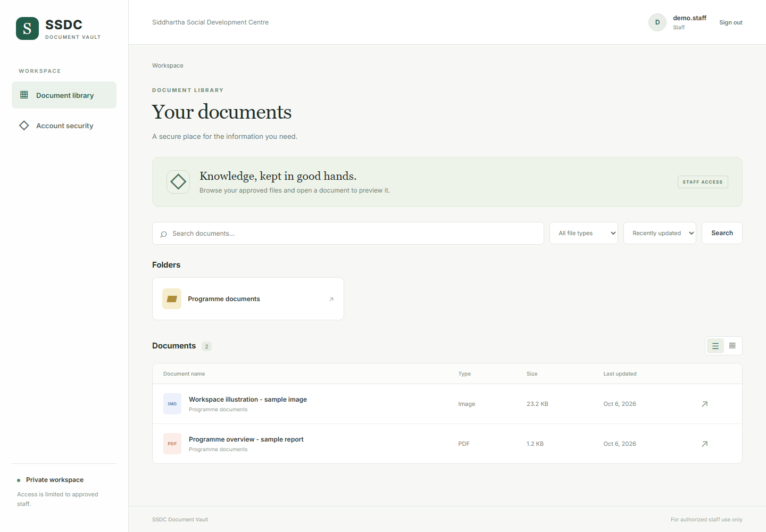
Task: Click the PDF type cell in Programme overview row
Action: pos(464,444)
